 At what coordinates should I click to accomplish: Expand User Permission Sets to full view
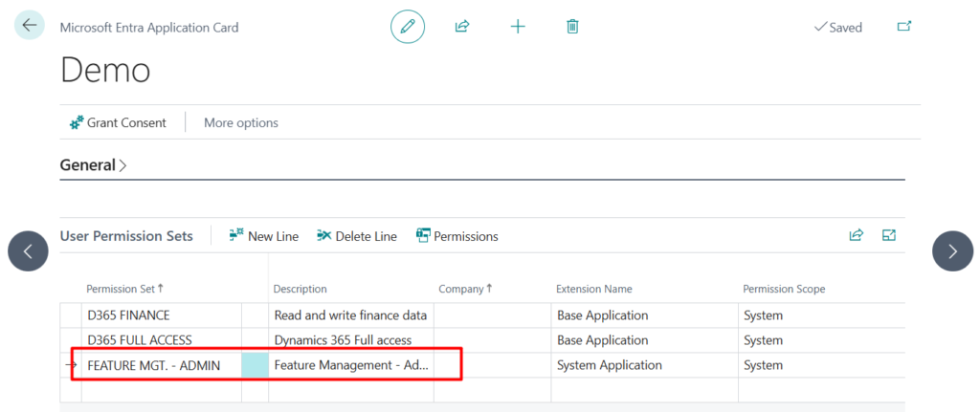tap(888, 235)
